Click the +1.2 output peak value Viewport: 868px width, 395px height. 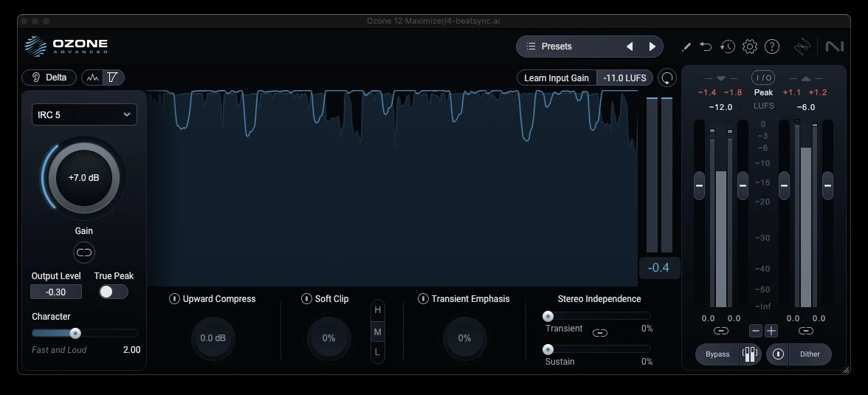[x=818, y=92]
